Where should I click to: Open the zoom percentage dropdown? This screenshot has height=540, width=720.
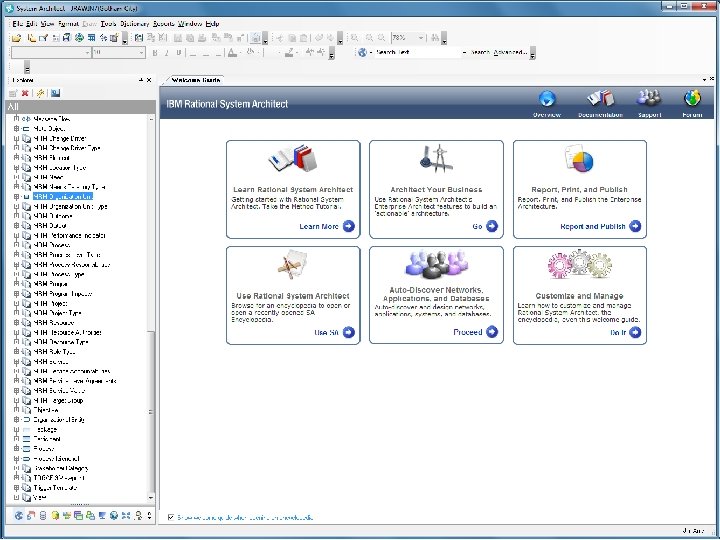421,38
